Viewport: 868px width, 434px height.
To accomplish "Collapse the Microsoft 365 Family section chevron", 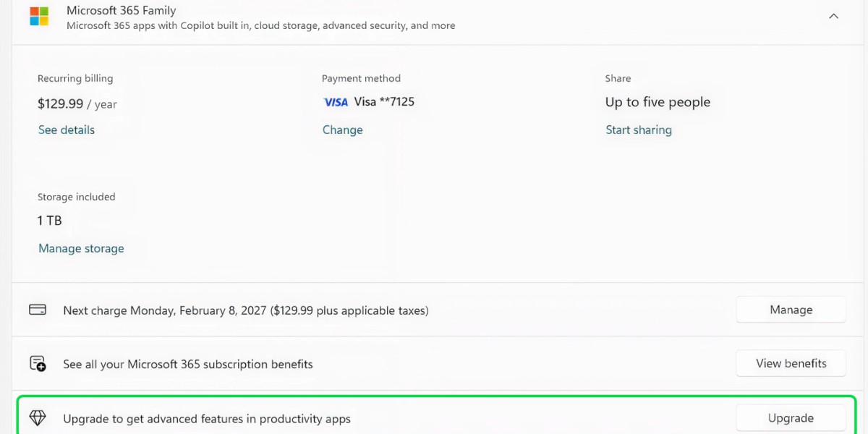I will (833, 16).
